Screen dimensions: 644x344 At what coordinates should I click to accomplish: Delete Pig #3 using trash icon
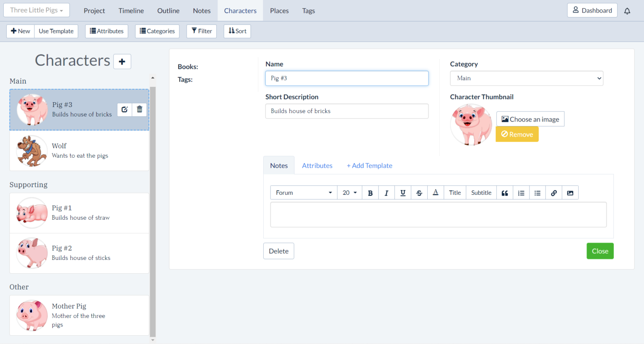point(140,109)
